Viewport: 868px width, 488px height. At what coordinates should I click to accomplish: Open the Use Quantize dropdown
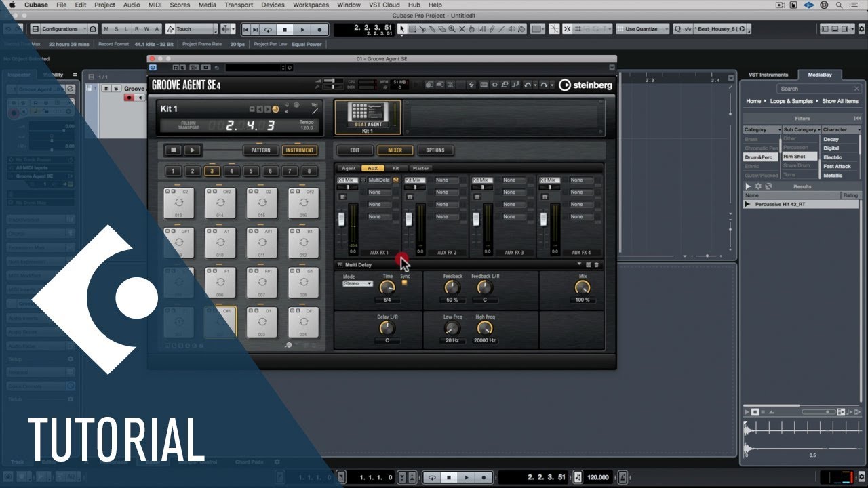tap(643, 29)
